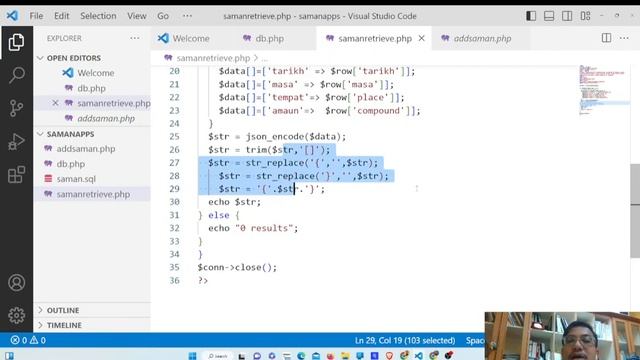Click line number 30 in gutter

[174, 202]
